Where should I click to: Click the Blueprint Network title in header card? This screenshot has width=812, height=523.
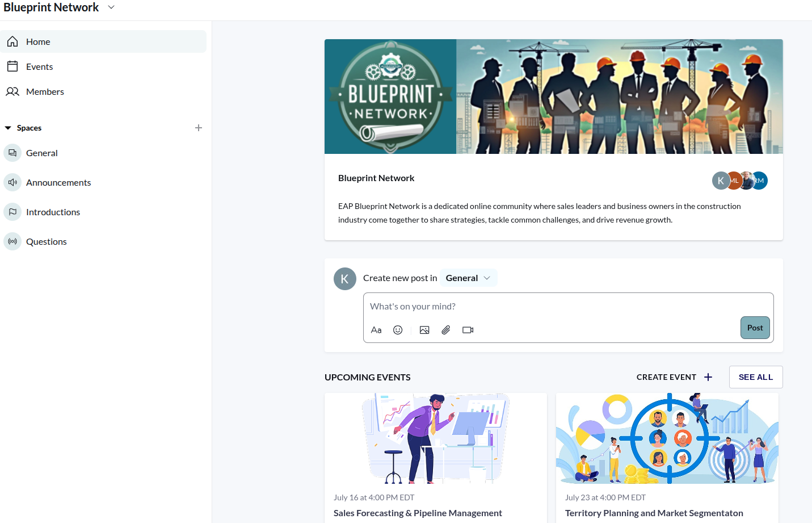376,178
